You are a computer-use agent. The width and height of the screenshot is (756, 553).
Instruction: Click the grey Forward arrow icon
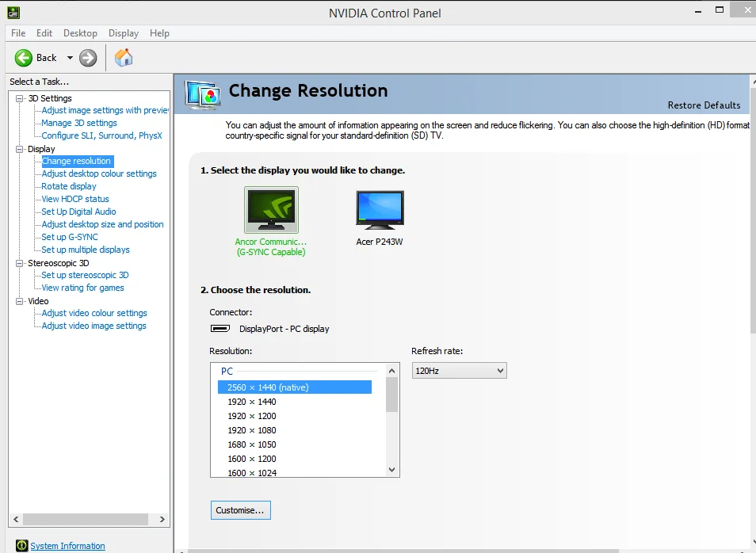88,58
